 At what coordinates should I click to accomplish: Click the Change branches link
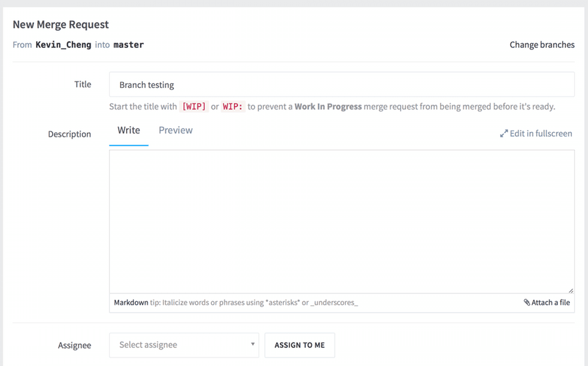pyautogui.click(x=542, y=45)
